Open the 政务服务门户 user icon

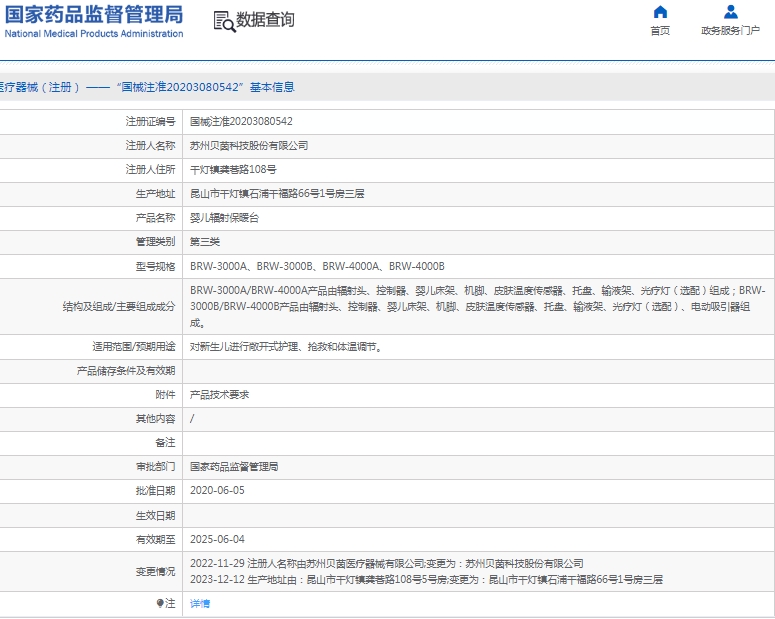(x=731, y=12)
